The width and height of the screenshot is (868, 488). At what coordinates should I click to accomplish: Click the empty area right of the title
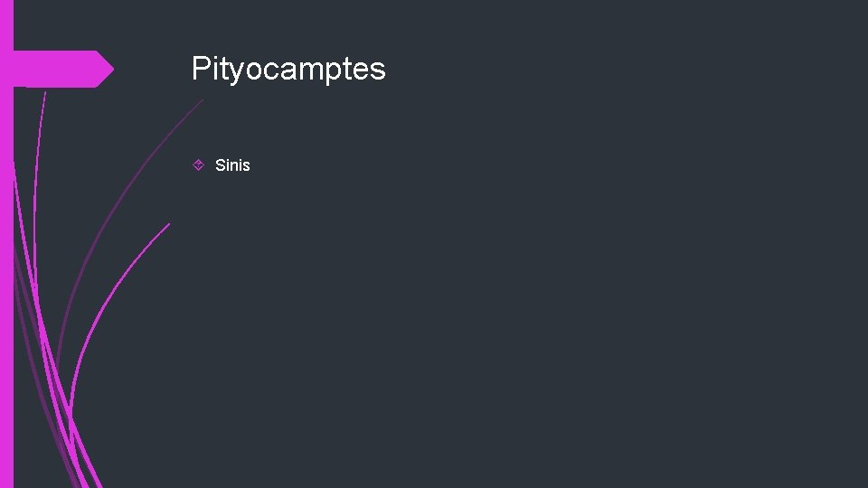pyautogui.click(x=588, y=69)
